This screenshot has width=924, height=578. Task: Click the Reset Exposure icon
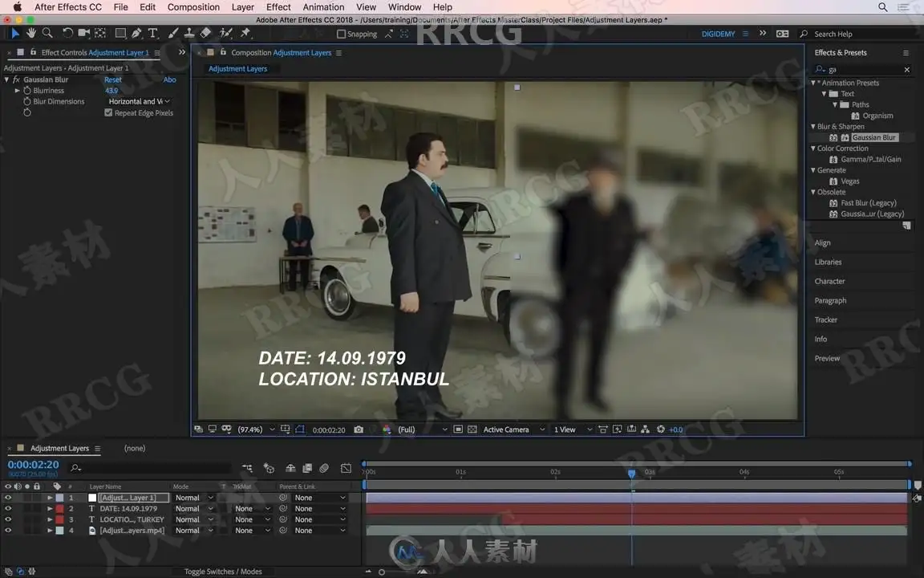pos(661,429)
